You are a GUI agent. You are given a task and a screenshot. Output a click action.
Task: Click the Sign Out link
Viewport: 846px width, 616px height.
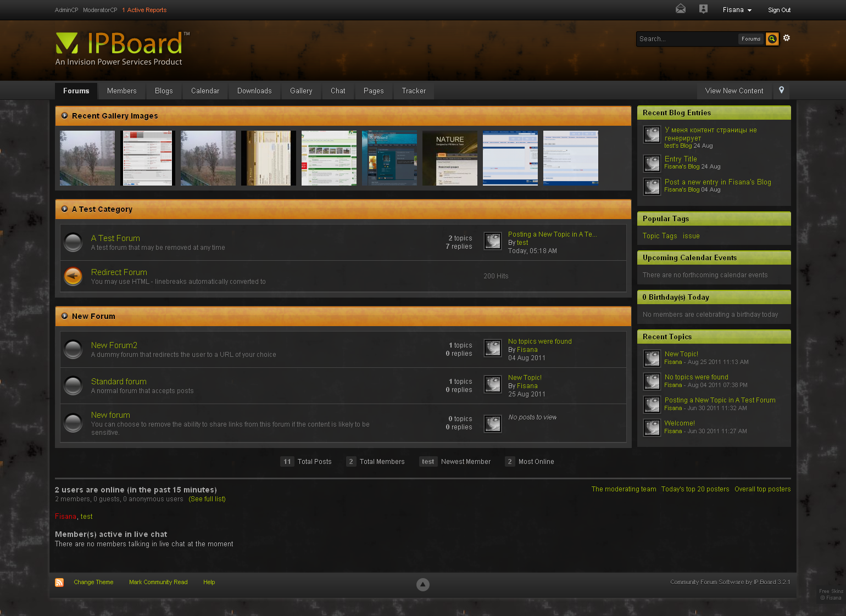[x=779, y=10]
